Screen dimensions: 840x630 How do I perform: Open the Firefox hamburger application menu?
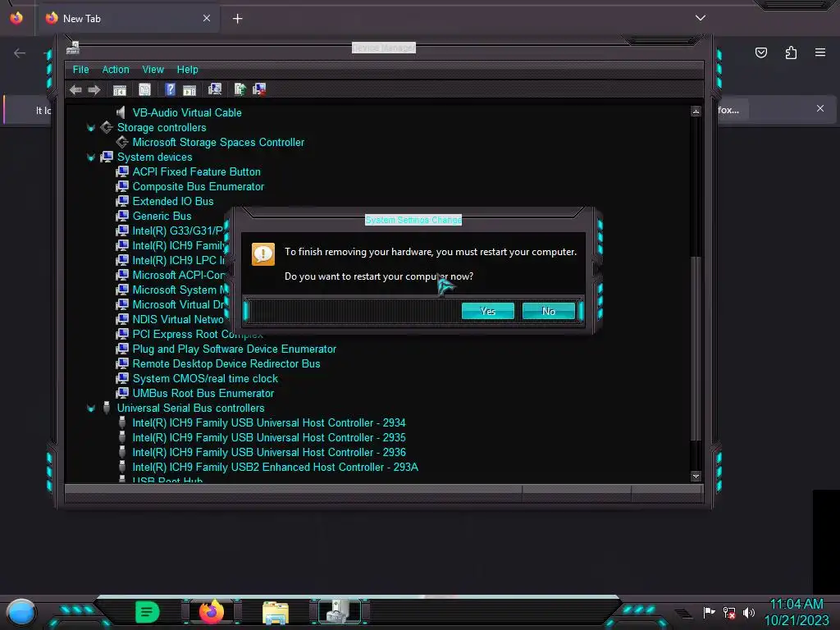820,52
